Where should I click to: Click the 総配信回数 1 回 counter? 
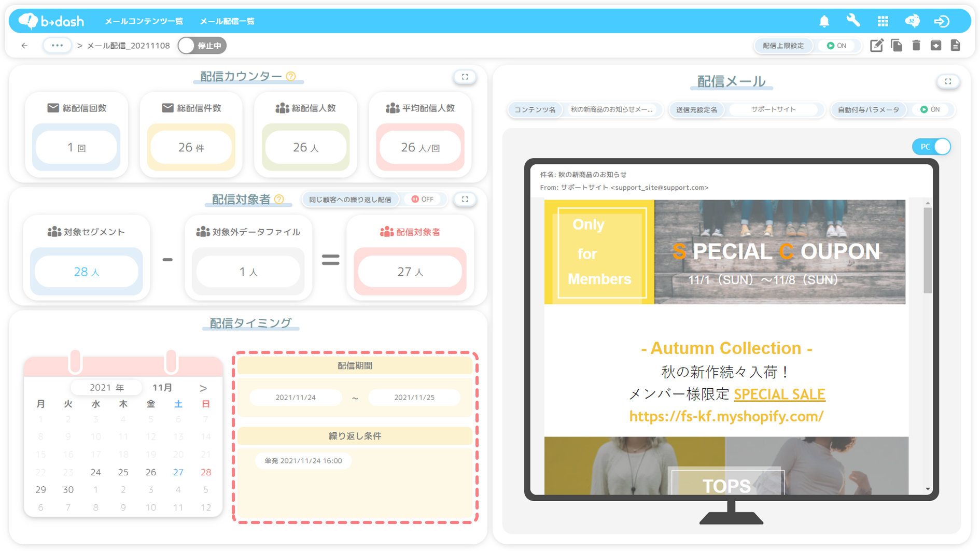(x=76, y=147)
